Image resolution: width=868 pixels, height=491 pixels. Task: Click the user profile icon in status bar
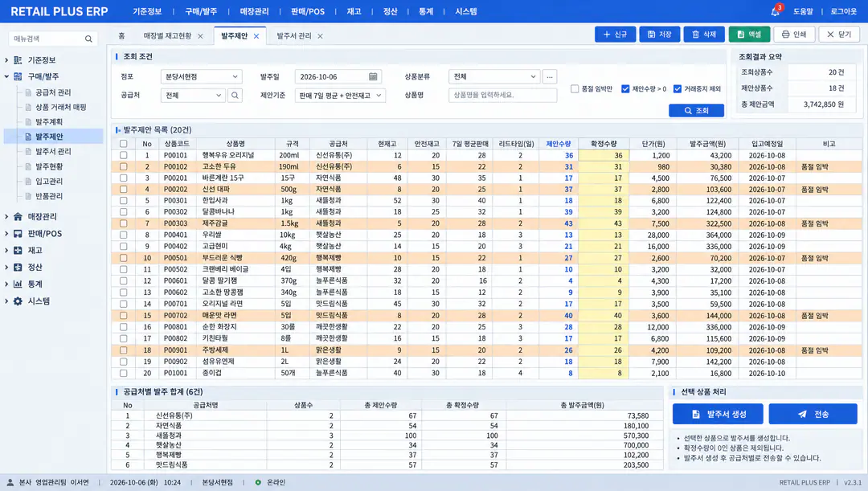[10, 482]
